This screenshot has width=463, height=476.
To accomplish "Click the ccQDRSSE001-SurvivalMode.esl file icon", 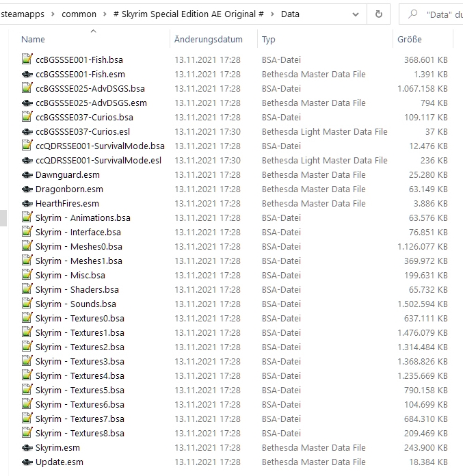I will (x=27, y=160).
